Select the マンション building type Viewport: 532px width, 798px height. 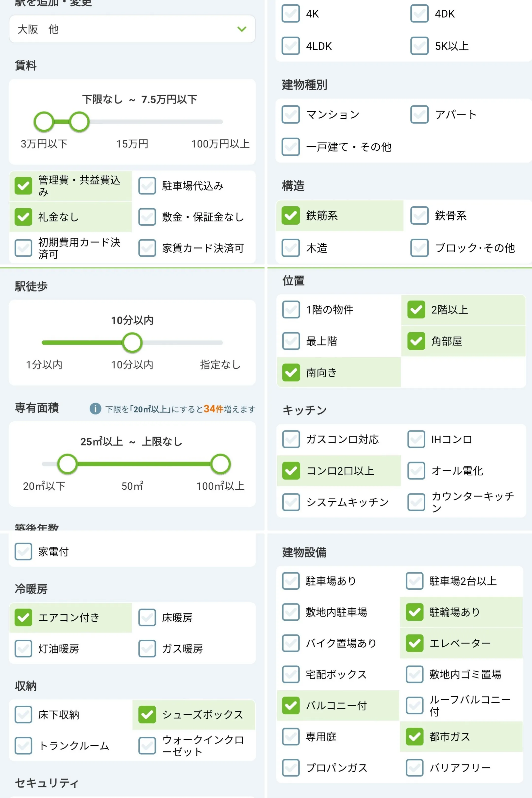coord(291,114)
